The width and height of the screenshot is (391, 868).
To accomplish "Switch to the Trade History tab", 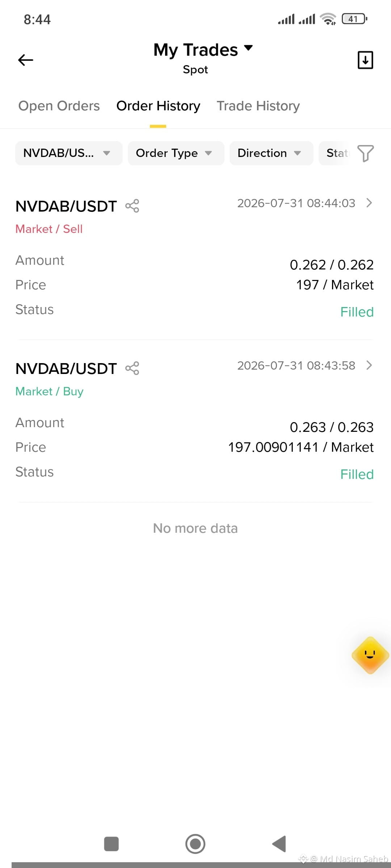I will pyautogui.click(x=258, y=106).
